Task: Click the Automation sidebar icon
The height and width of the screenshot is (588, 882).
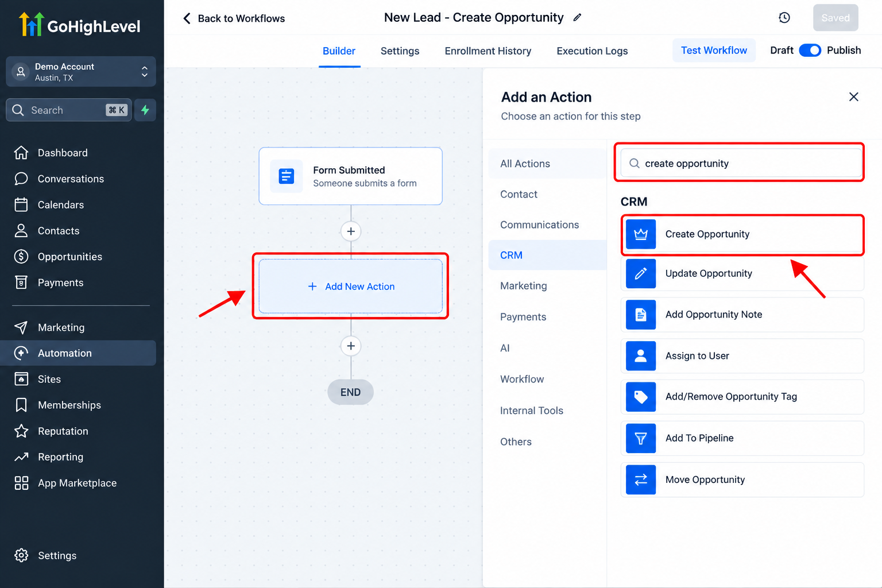Action: (21, 353)
